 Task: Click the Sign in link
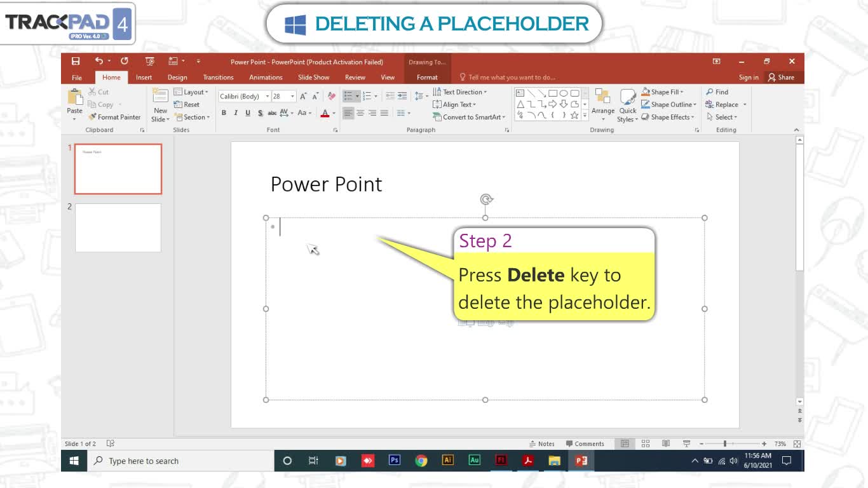click(749, 78)
